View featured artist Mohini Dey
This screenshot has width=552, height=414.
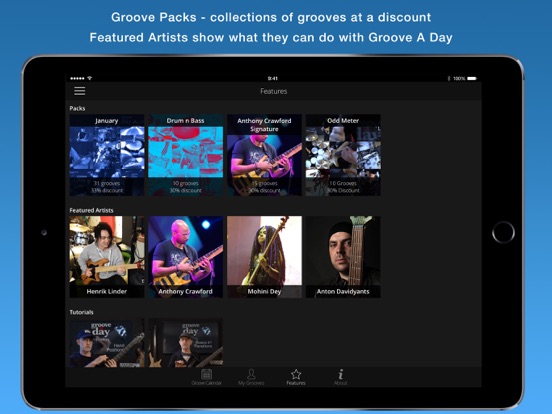(x=264, y=257)
